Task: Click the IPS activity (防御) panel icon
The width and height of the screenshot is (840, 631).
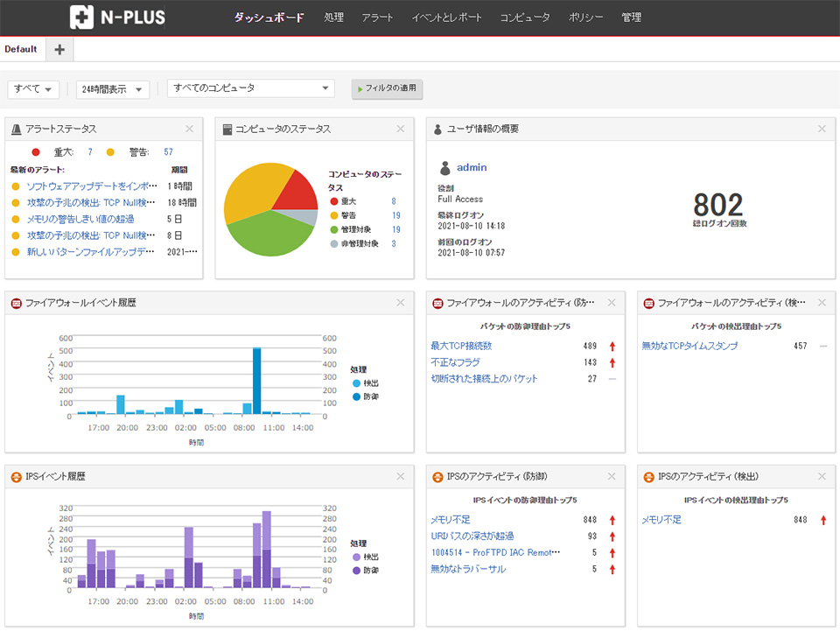Action: [437, 477]
